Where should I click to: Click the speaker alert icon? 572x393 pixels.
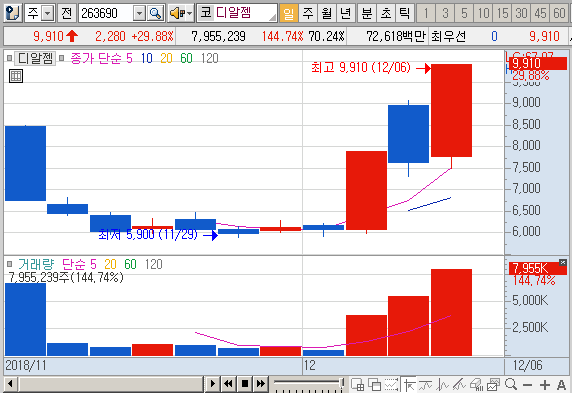pos(178,14)
